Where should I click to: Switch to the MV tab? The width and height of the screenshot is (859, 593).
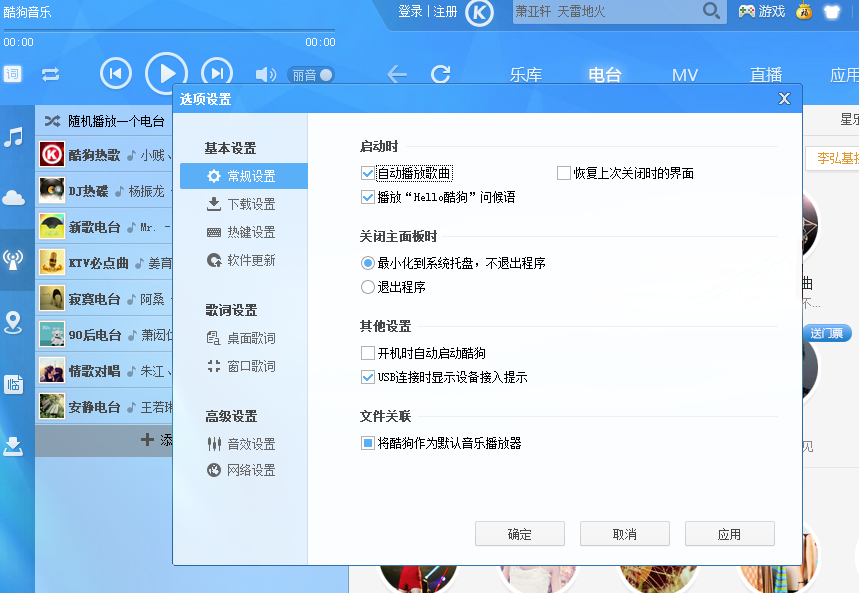click(x=685, y=74)
